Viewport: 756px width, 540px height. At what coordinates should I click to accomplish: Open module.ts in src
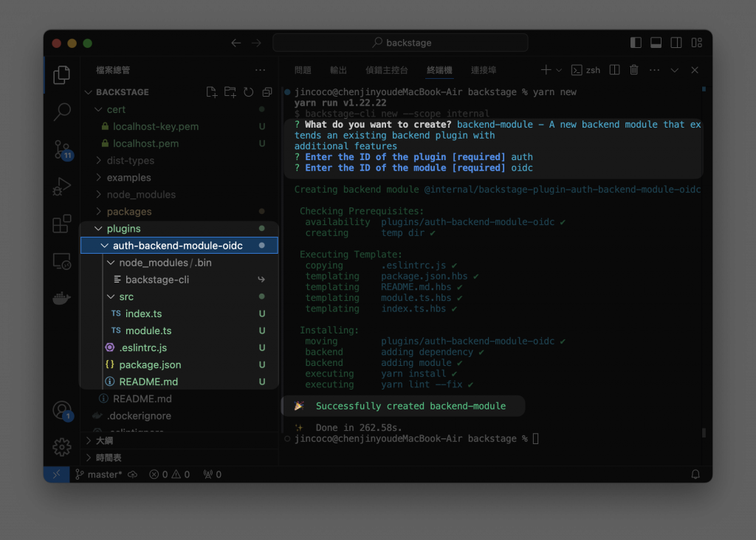[179, 330]
